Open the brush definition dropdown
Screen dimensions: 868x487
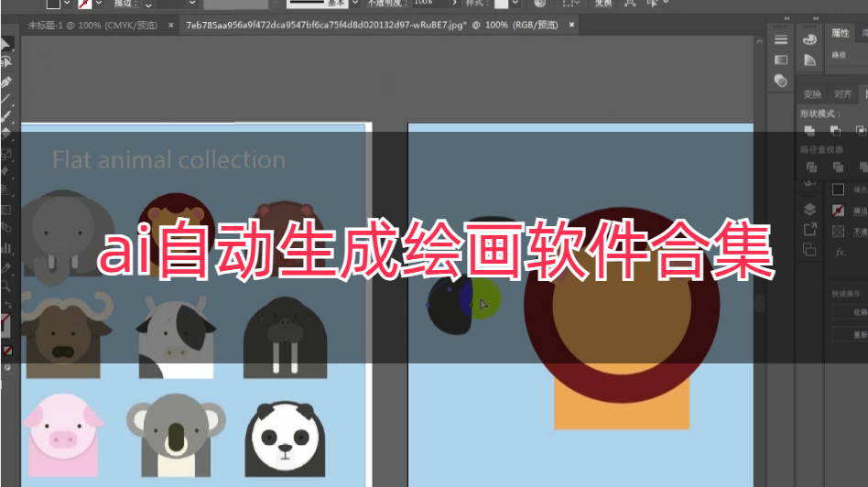pos(355,4)
